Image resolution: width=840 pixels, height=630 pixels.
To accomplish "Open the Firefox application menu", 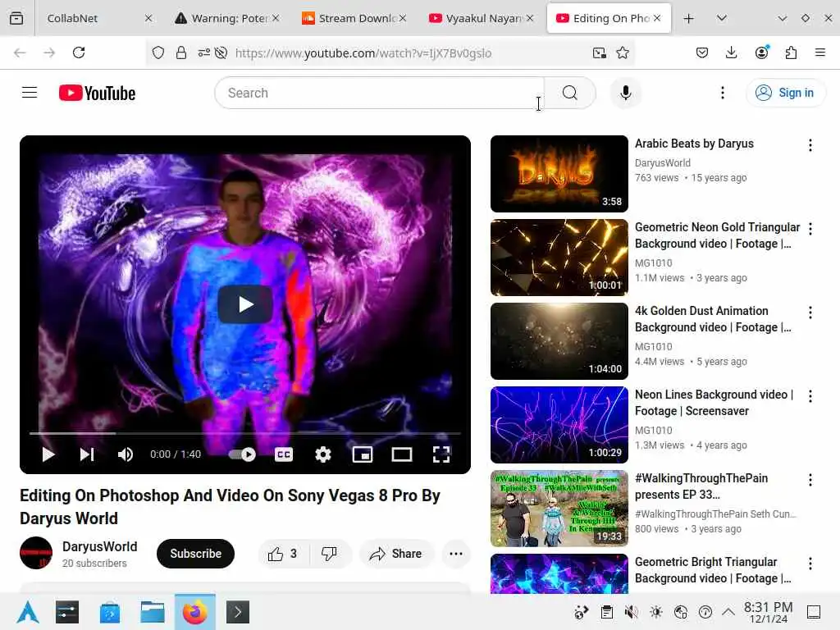I will (820, 52).
